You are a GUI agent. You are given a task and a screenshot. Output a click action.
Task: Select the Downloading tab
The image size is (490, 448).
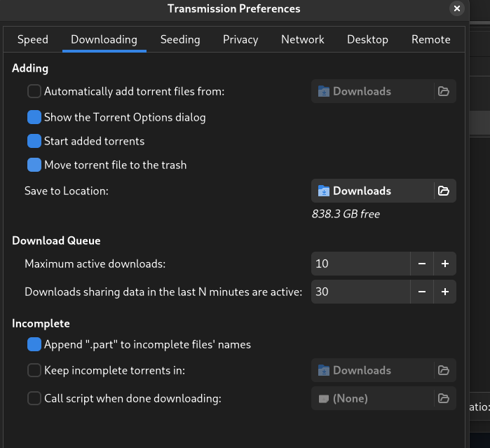coord(104,40)
